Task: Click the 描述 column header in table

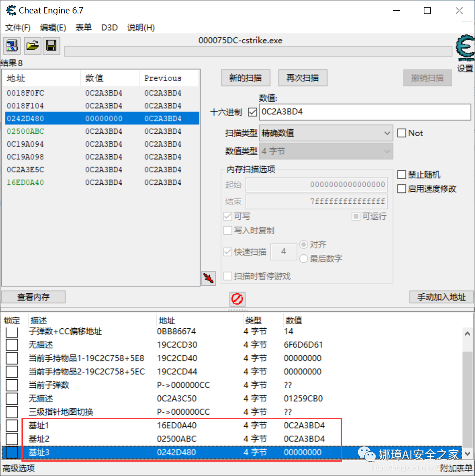Action: (x=92, y=320)
